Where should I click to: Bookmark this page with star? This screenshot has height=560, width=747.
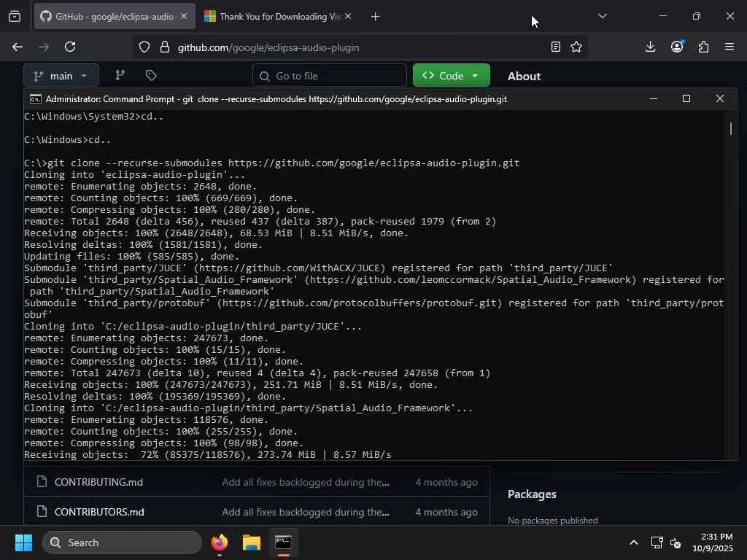tap(576, 47)
